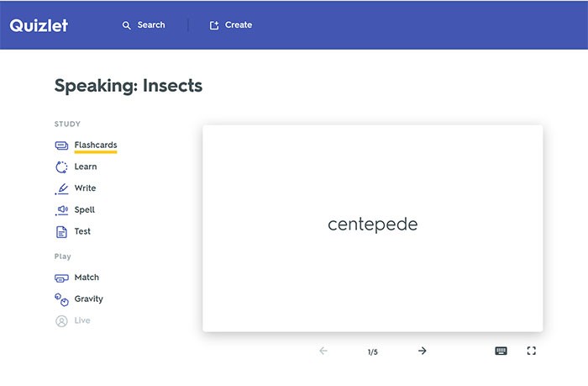This screenshot has height=386, width=588.
Task: Click the Speaking: Insects title
Action: pyautogui.click(x=128, y=86)
